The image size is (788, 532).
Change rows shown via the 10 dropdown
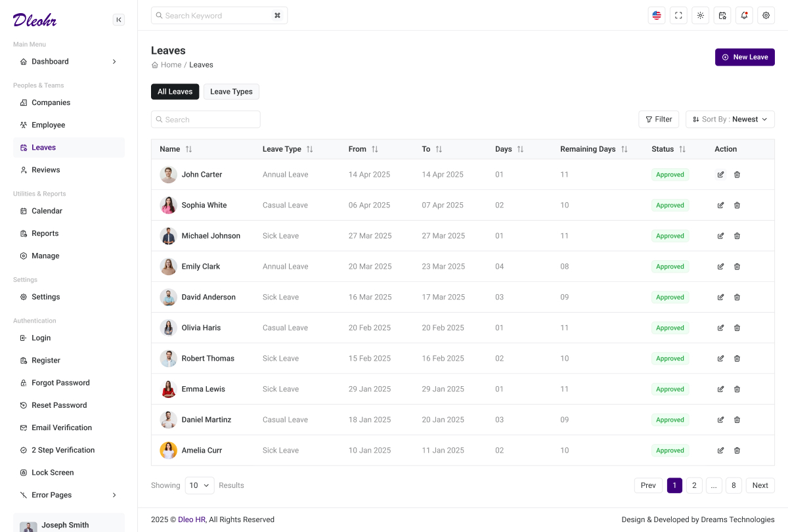click(200, 485)
